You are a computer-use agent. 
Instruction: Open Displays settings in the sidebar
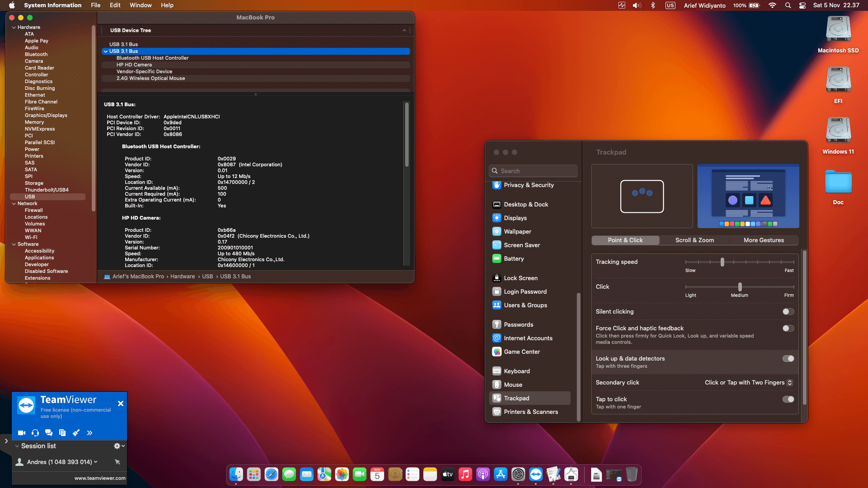515,218
